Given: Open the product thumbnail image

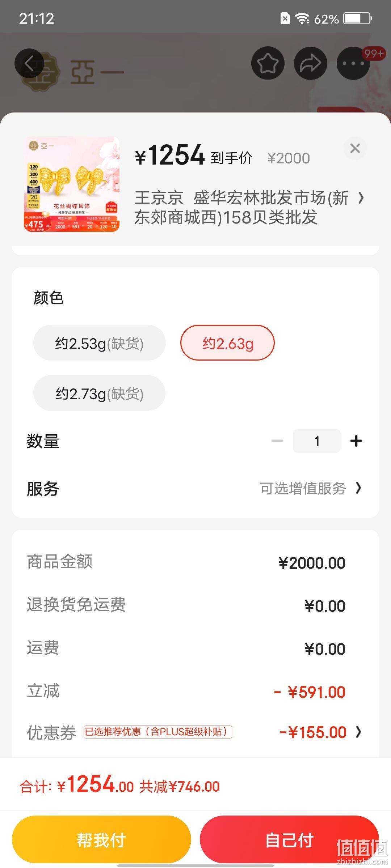Looking at the screenshot, I should [x=72, y=184].
